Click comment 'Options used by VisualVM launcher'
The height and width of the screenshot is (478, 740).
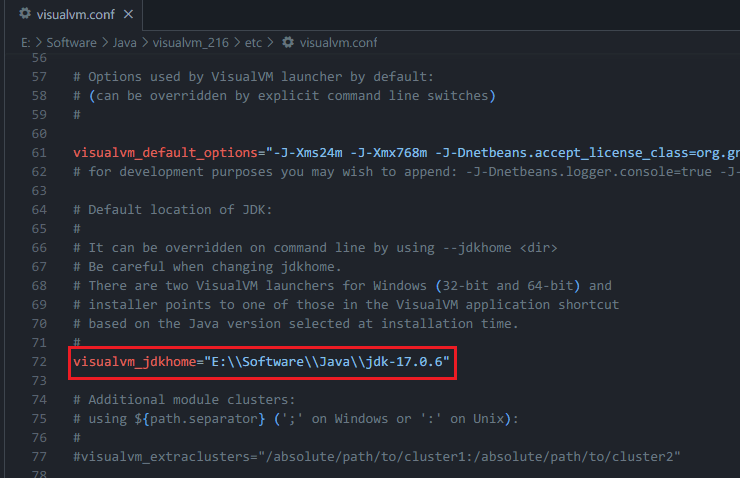coord(215,77)
